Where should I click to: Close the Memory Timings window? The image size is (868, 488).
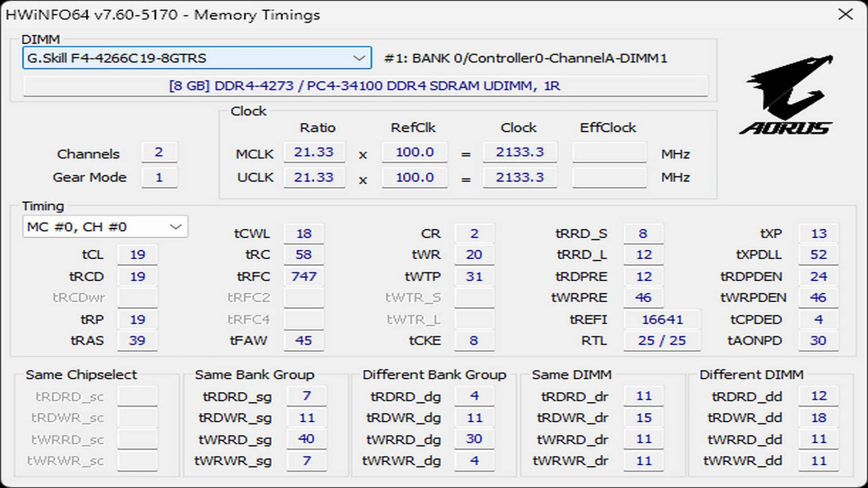pos(845,14)
